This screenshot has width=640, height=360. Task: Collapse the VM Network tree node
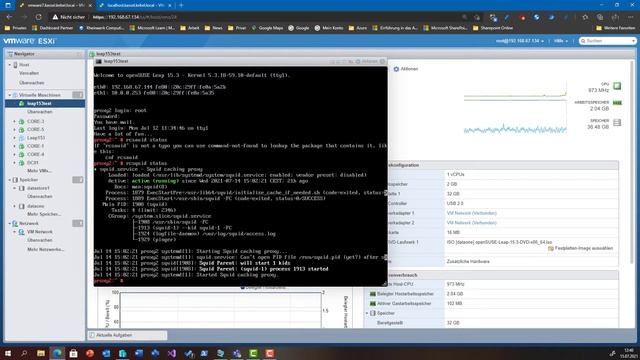(15, 232)
